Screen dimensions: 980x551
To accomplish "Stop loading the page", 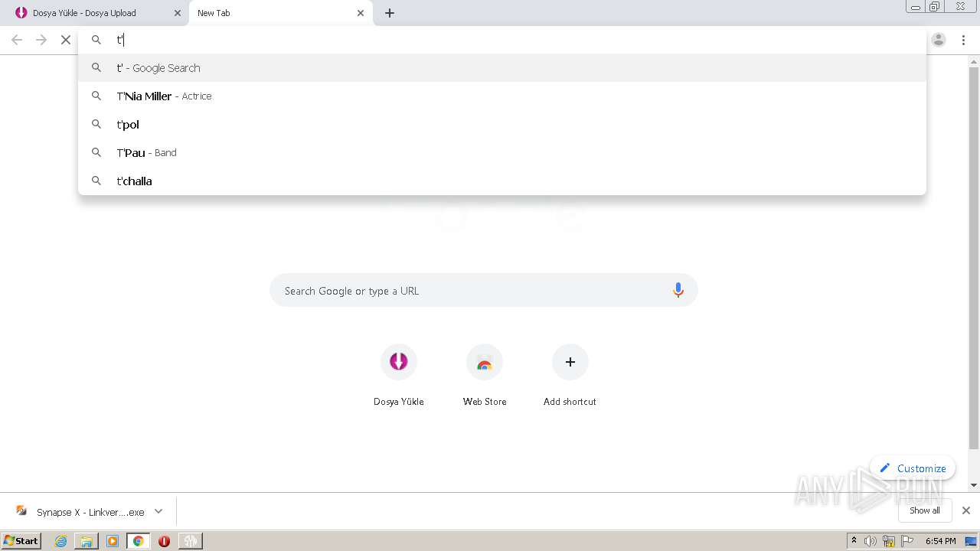I will [66, 40].
